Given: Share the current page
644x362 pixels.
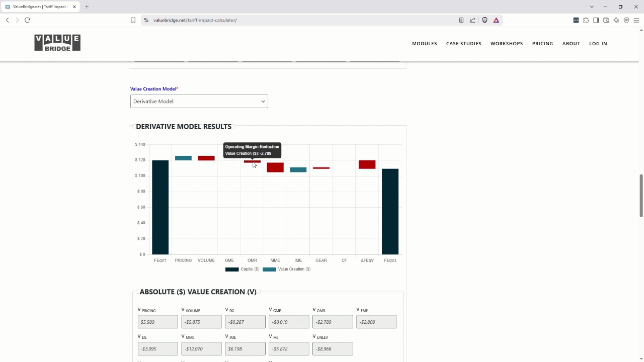Looking at the screenshot, I should coord(472,20).
